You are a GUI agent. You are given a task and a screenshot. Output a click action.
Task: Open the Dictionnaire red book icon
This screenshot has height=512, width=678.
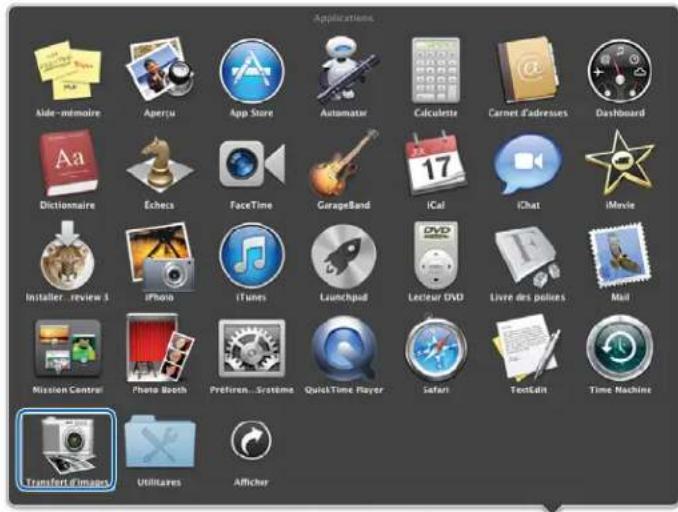click(x=68, y=163)
